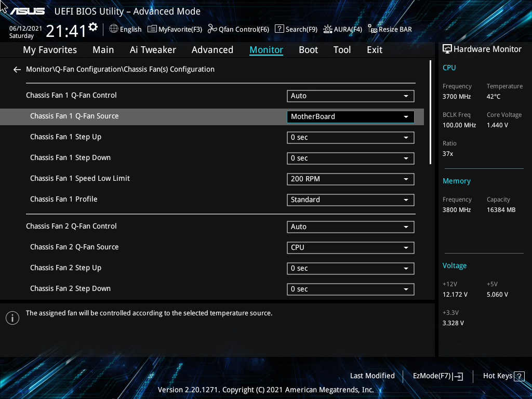Screen dimensions: 532x399
Task: Click the CPU Ratio 37x value
Action: 448,154
